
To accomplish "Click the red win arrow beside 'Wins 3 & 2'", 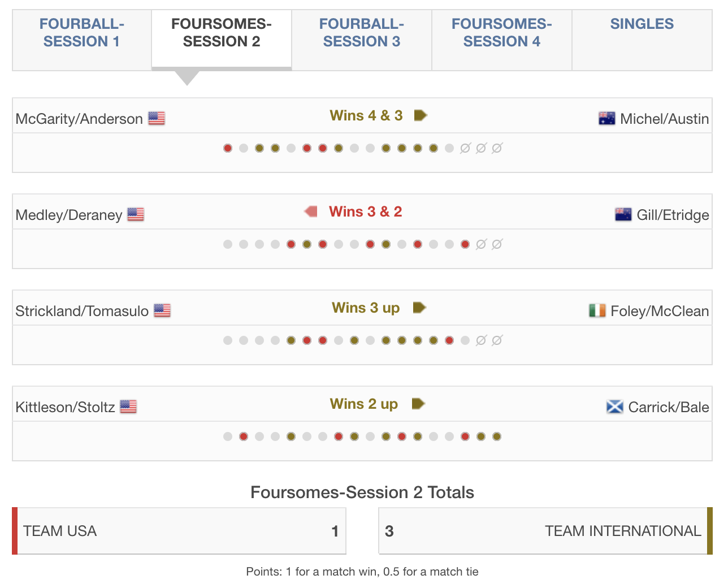I will coord(310,210).
